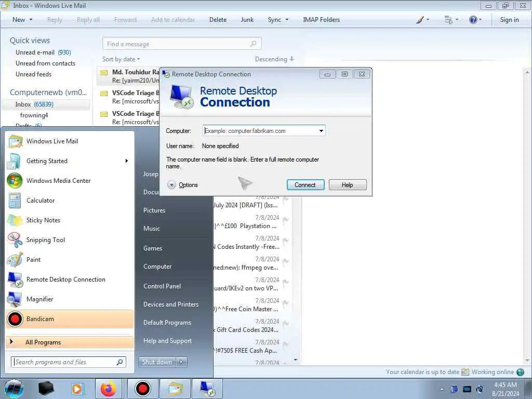532x399 pixels.
Task: Click Connect in Remote Desktop Connection
Action: (305, 185)
